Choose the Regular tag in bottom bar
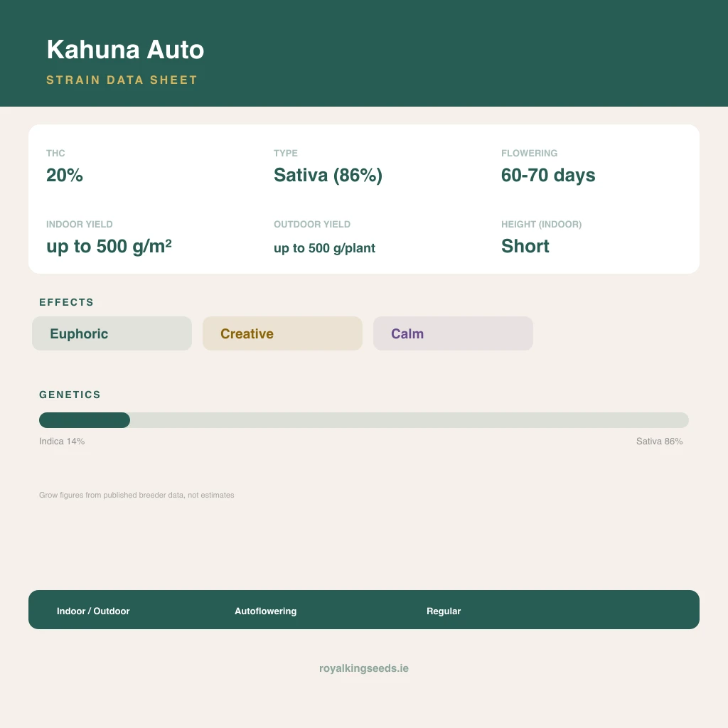Viewport: 728px width, 728px height. [x=444, y=611]
